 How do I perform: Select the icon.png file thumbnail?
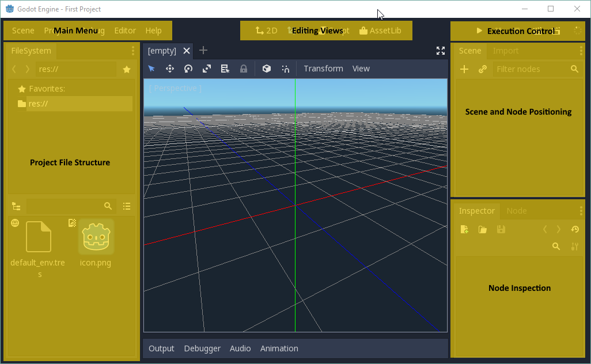click(x=96, y=237)
